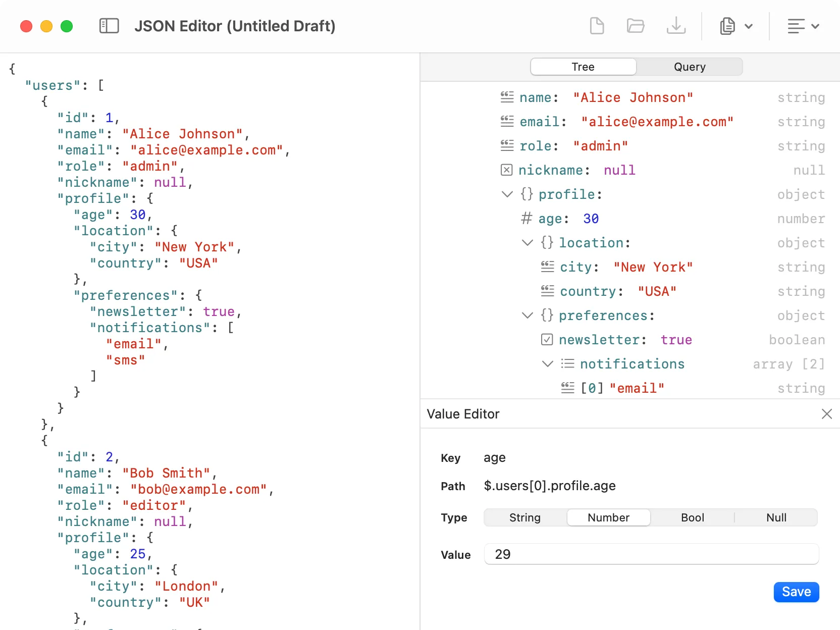
Task: Open the copy options dropdown
Action: pyautogui.click(x=749, y=26)
